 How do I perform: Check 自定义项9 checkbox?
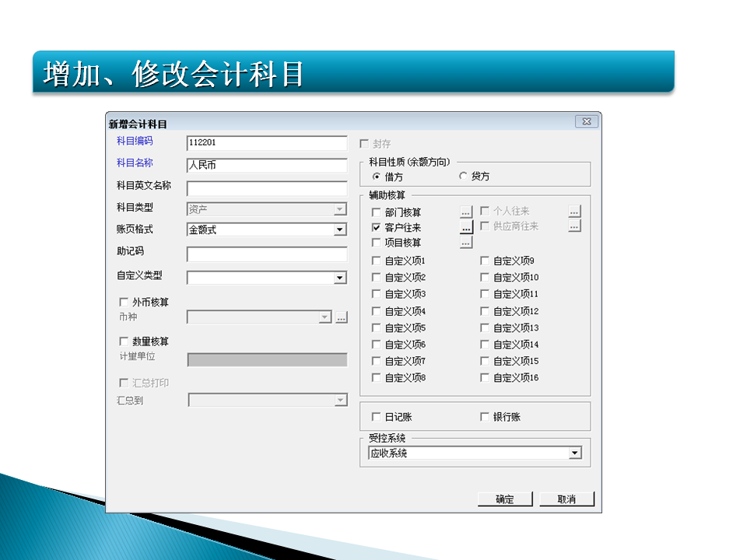coord(485,261)
